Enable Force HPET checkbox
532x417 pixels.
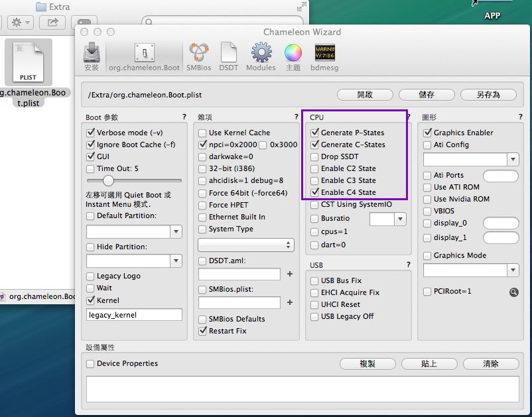[202, 205]
